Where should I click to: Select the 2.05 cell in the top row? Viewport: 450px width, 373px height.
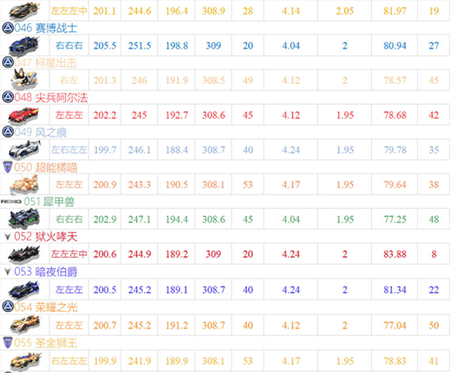(345, 11)
